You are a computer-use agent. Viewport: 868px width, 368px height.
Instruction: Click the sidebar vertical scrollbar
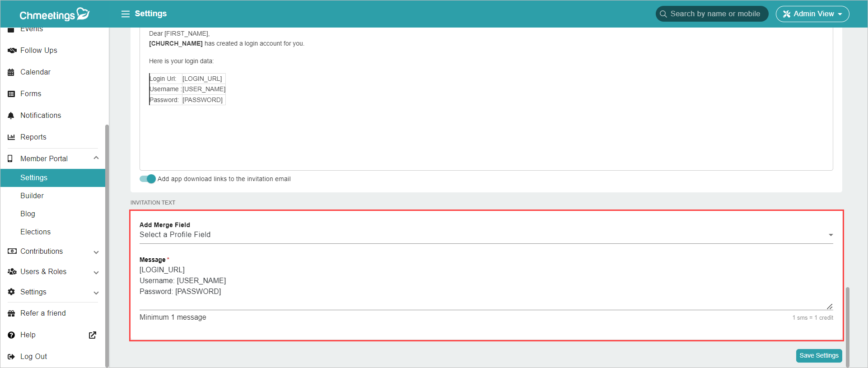107,246
